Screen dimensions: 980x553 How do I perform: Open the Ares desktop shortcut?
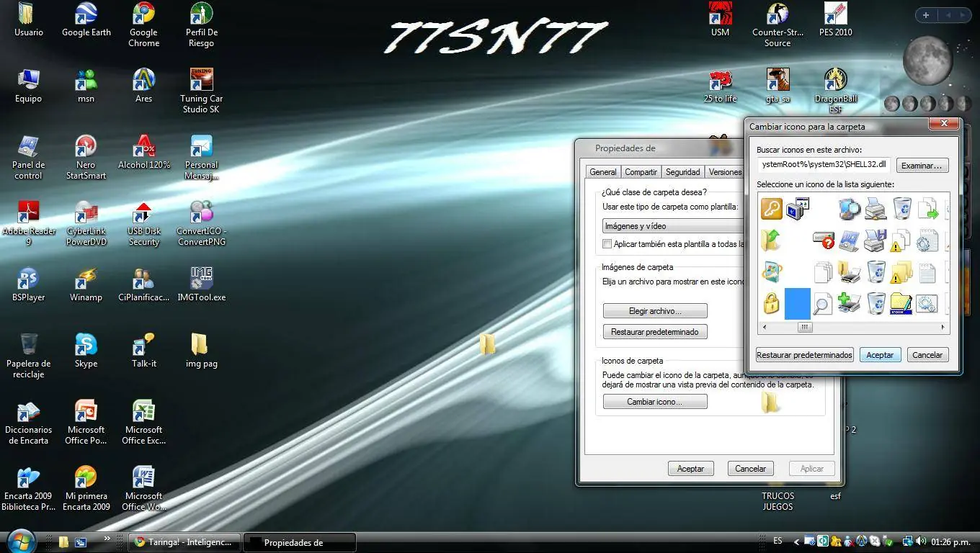click(143, 85)
